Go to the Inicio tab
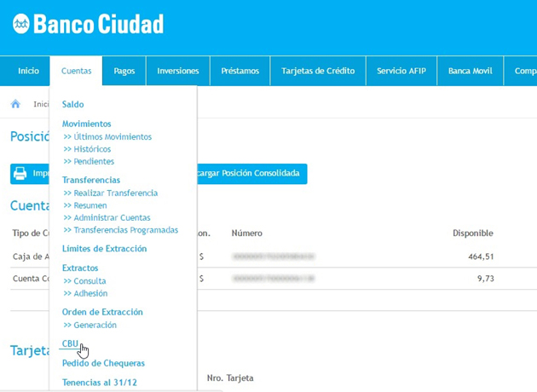537x392 pixels. [x=28, y=72]
